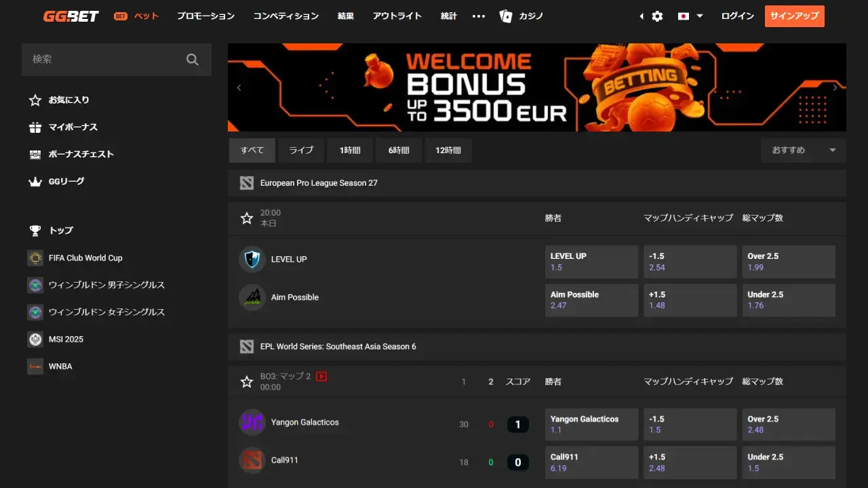Image resolution: width=868 pixels, height=488 pixels.
Task: Click Aim Possible team logo
Action: coord(252,297)
